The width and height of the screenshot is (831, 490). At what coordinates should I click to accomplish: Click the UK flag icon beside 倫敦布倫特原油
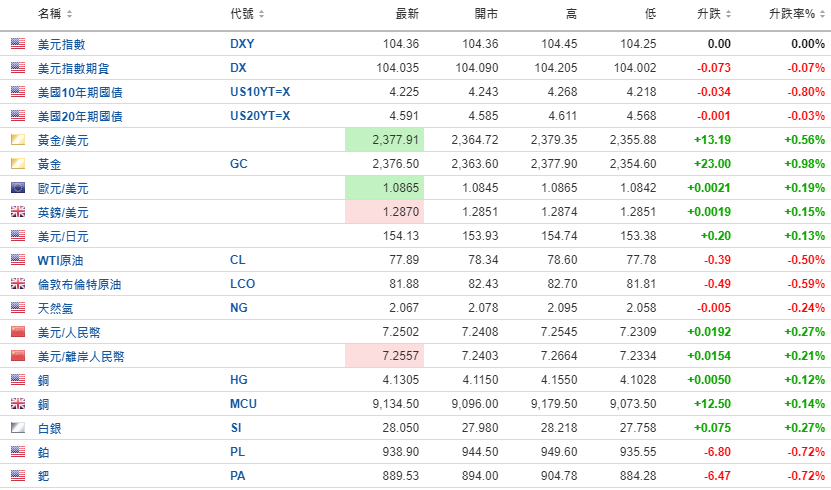pos(18,284)
